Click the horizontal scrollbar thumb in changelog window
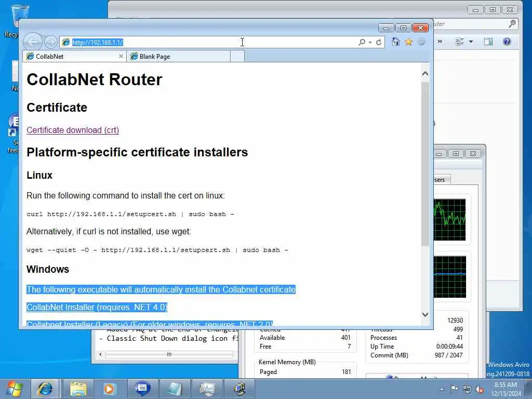532x399 pixels. tap(169, 354)
